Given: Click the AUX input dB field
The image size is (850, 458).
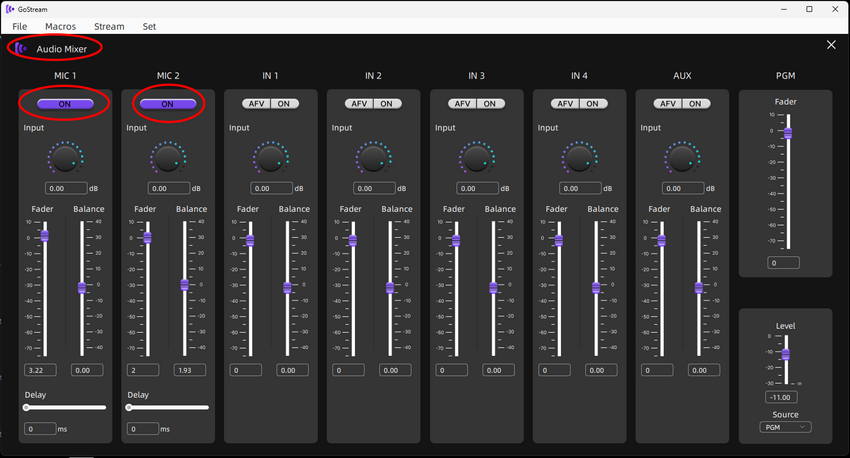Looking at the screenshot, I should tap(683, 188).
